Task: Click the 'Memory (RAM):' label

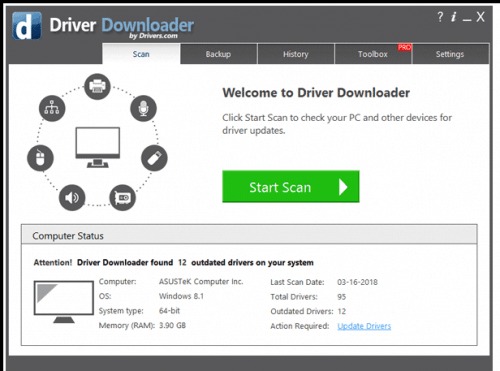Action: point(127,326)
